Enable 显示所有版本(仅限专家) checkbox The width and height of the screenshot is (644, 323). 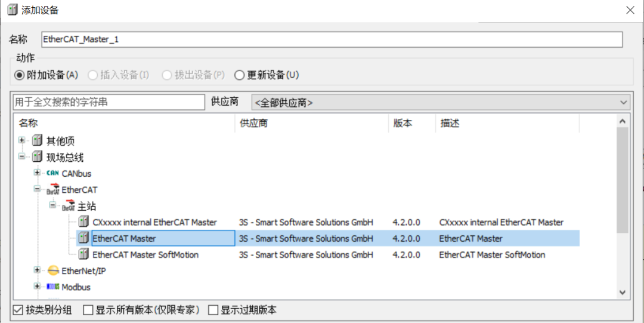pyautogui.click(x=88, y=310)
